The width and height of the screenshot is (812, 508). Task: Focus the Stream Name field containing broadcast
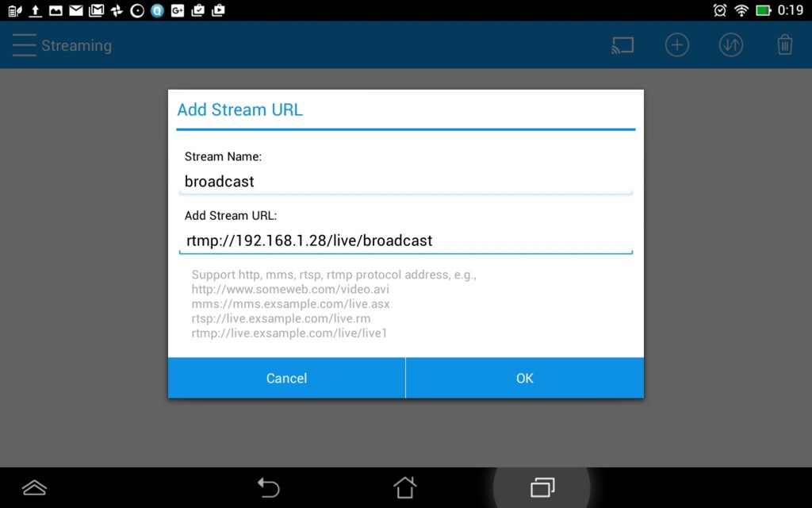[x=405, y=182]
